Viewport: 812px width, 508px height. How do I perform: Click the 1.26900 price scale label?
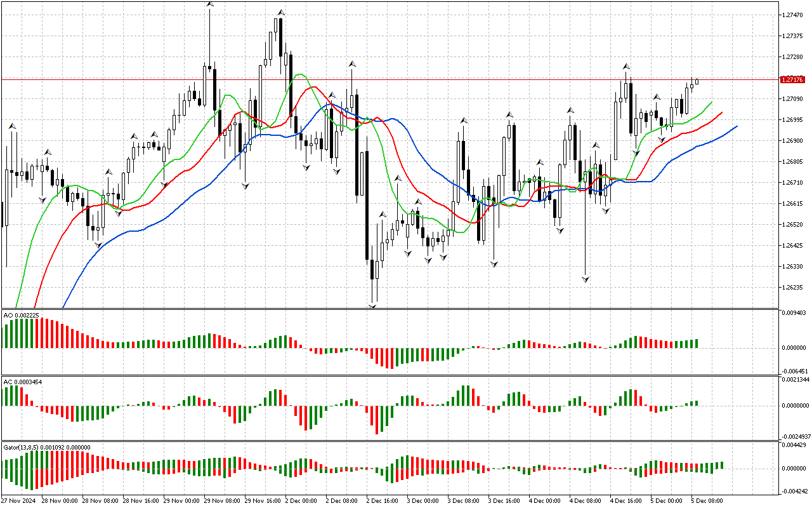tap(792, 141)
